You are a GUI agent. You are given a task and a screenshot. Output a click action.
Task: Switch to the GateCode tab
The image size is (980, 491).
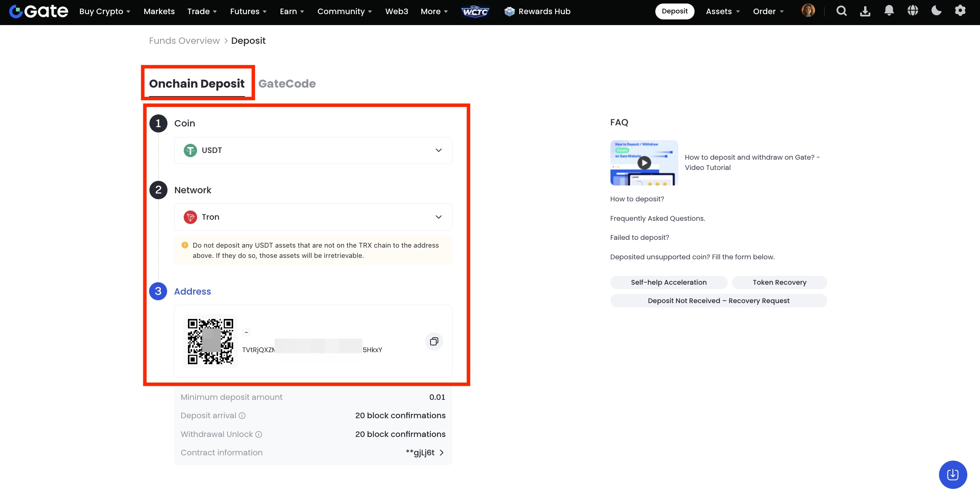click(x=287, y=83)
